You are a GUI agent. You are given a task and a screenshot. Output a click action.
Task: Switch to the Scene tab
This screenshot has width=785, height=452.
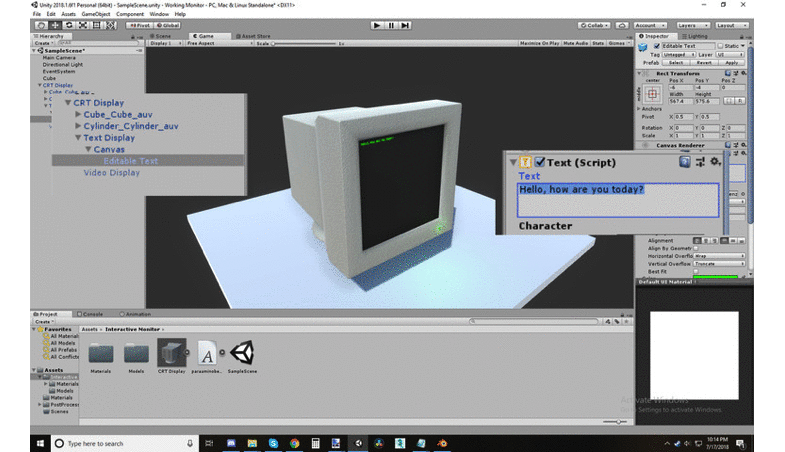[x=160, y=36]
